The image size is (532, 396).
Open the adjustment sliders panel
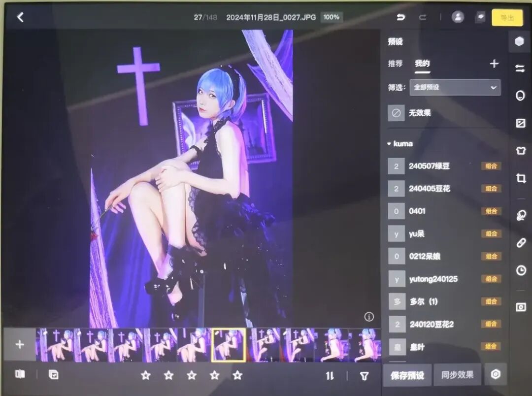click(x=520, y=68)
